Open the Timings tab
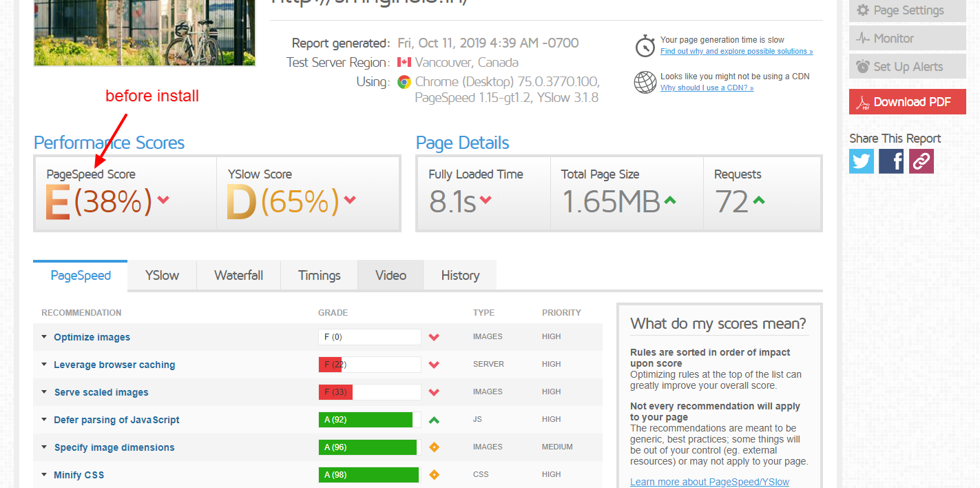980x488 pixels. 320,275
